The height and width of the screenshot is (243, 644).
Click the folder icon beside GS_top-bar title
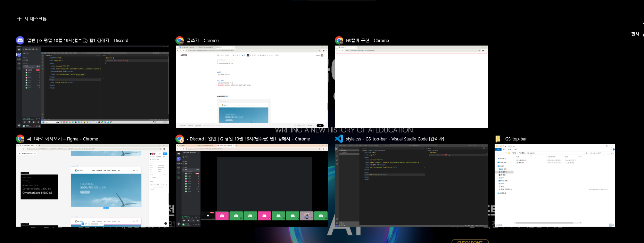[498, 139]
